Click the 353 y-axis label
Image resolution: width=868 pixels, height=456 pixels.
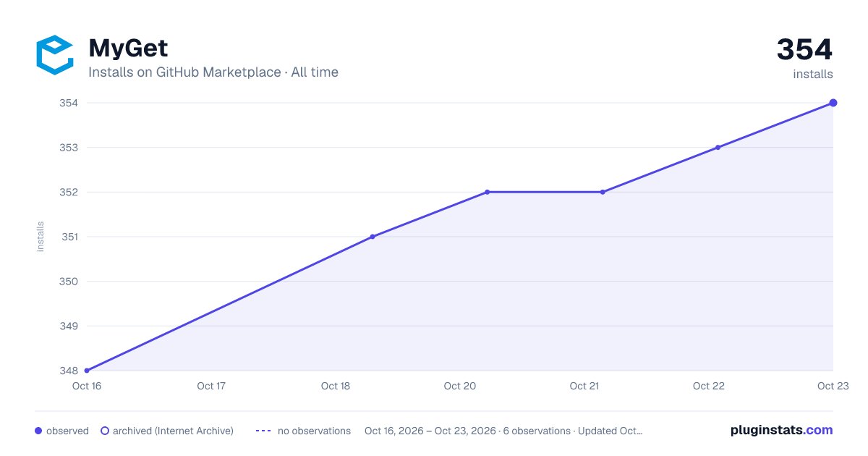tap(68, 148)
